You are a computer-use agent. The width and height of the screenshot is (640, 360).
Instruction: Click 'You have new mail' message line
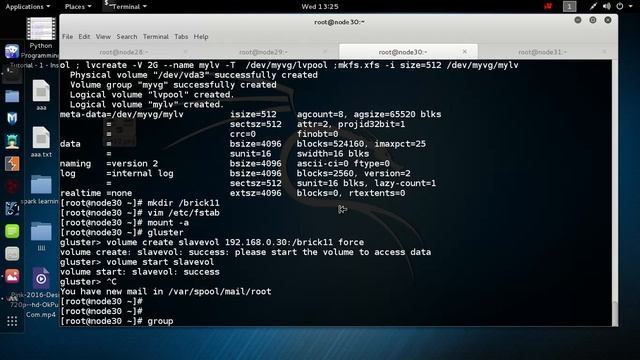click(x=165, y=291)
